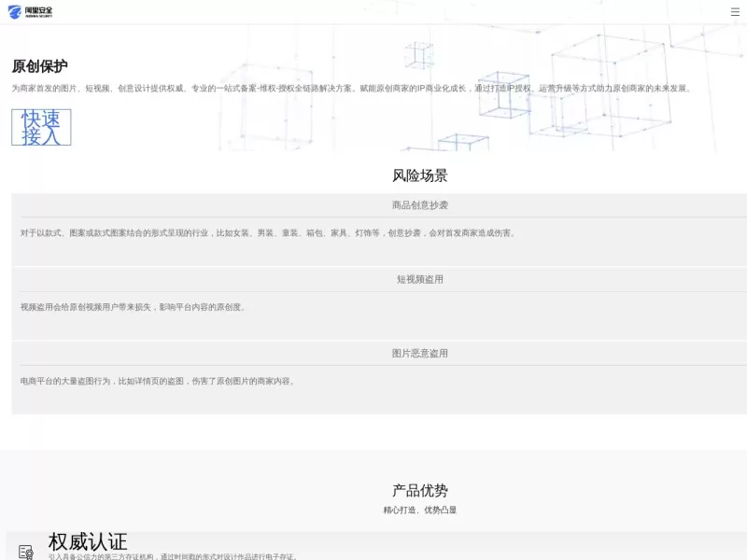Open the hamburger navigation menu
The height and width of the screenshot is (560, 747).
click(x=737, y=11)
